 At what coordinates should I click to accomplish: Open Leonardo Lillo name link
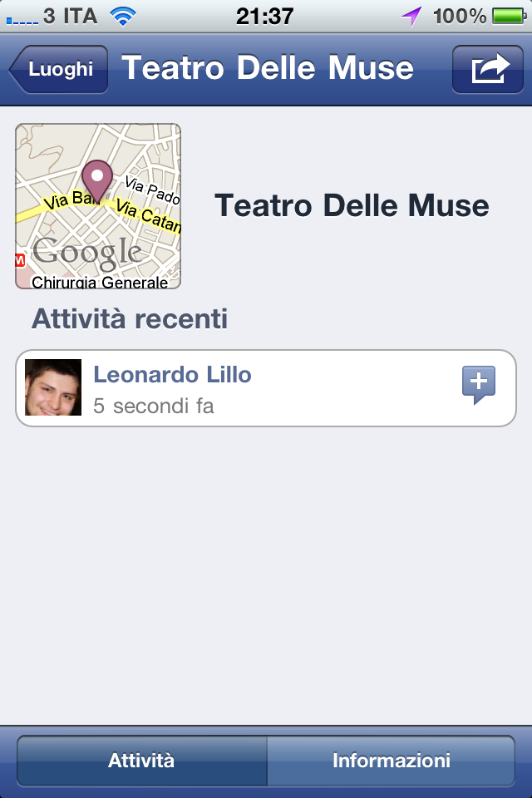[172, 375]
